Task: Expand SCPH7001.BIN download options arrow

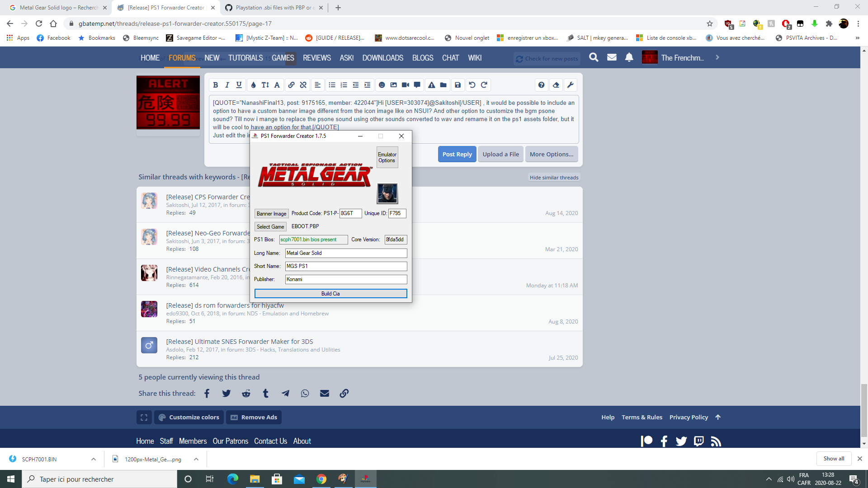Action: pyautogui.click(x=94, y=459)
